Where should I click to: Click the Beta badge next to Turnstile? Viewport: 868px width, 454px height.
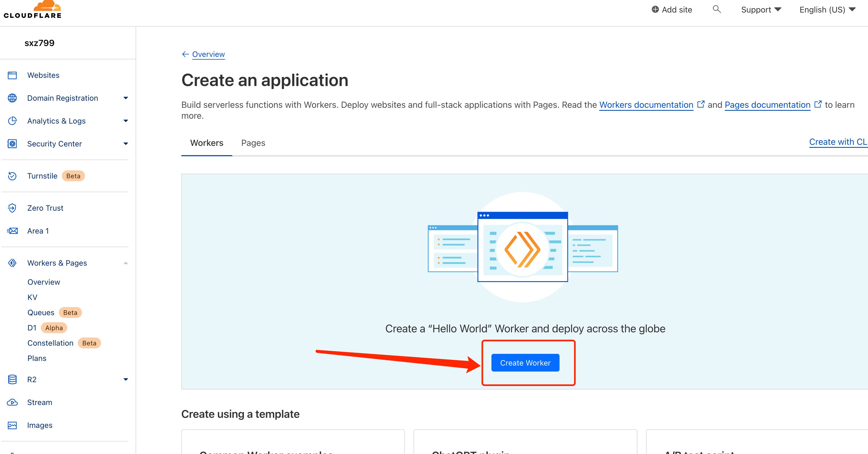point(73,176)
